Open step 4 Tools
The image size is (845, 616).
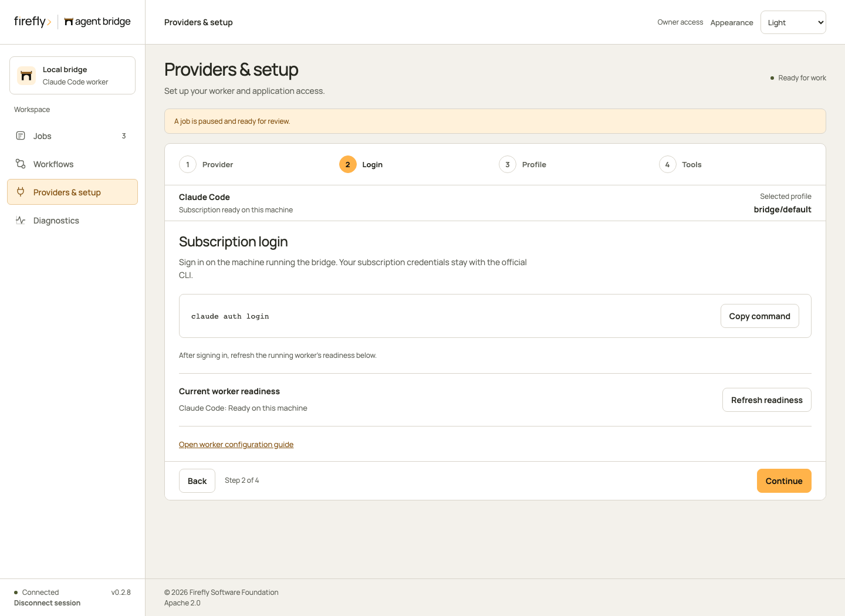click(680, 165)
